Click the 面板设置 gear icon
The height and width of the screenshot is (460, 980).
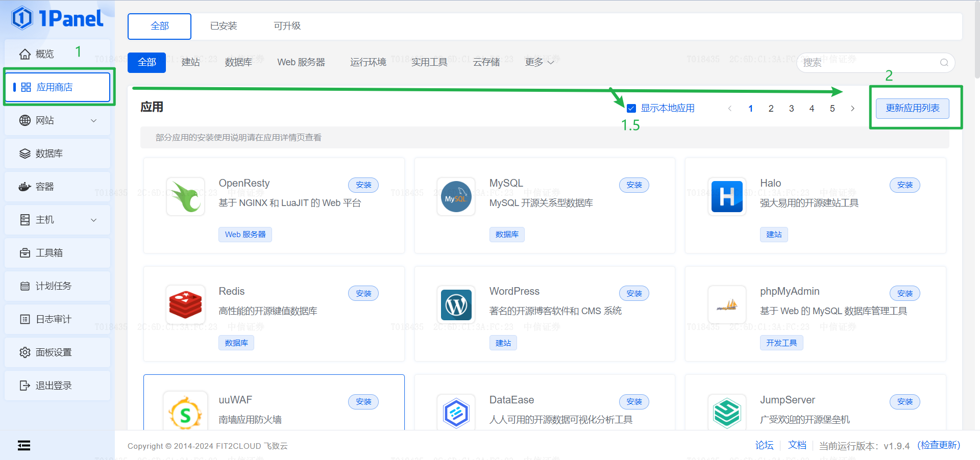coord(25,352)
